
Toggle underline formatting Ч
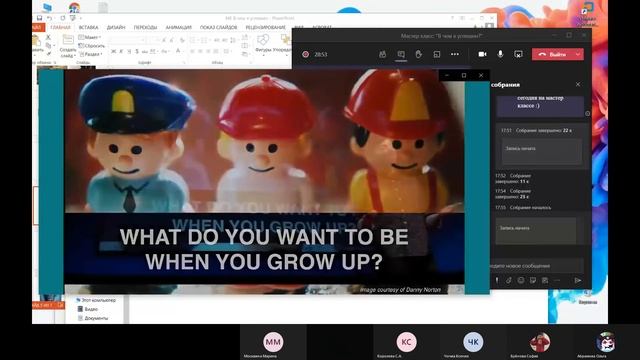pyautogui.click(x=129, y=51)
